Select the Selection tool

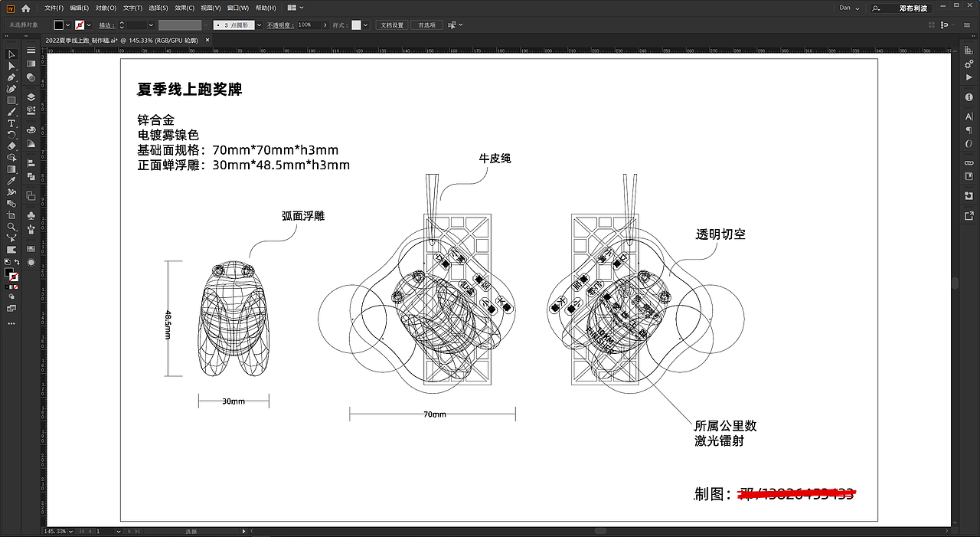[11, 54]
